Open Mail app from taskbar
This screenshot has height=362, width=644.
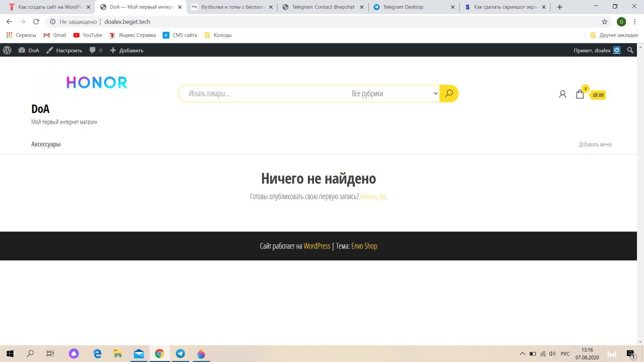139,354
